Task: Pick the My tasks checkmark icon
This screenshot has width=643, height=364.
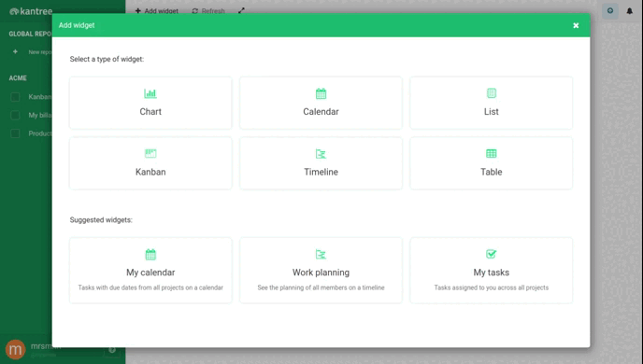Action: tap(492, 254)
